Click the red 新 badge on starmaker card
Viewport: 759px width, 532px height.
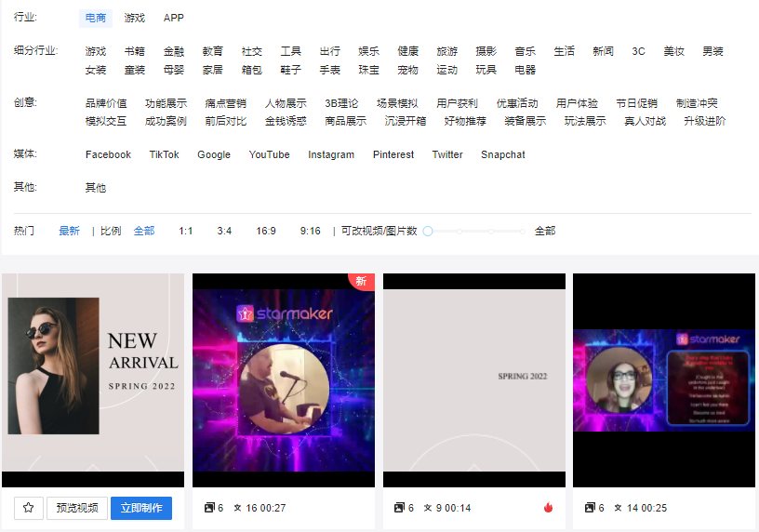point(362,281)
